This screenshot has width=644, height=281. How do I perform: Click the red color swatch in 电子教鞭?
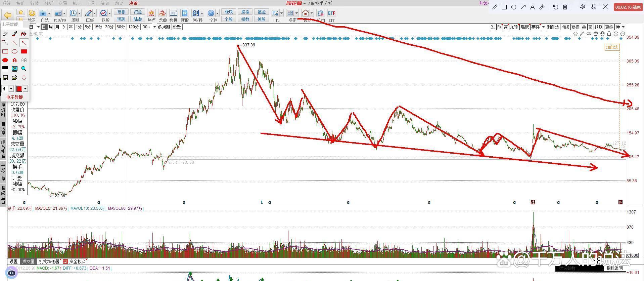tap(19, 89)
